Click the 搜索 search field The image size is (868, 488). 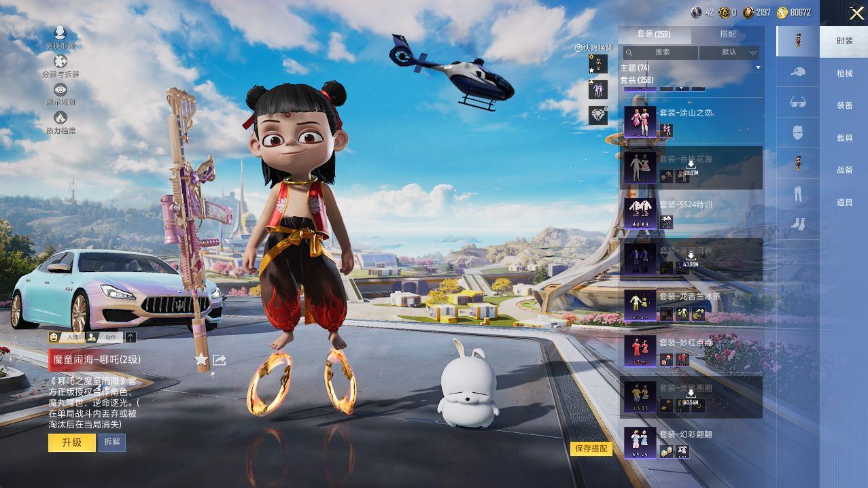[661, 52]
